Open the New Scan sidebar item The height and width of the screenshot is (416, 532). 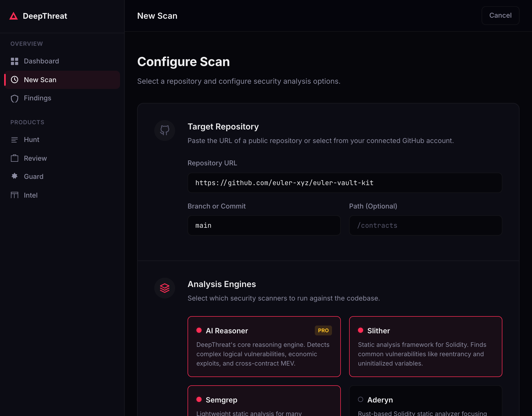pos(62,80)
